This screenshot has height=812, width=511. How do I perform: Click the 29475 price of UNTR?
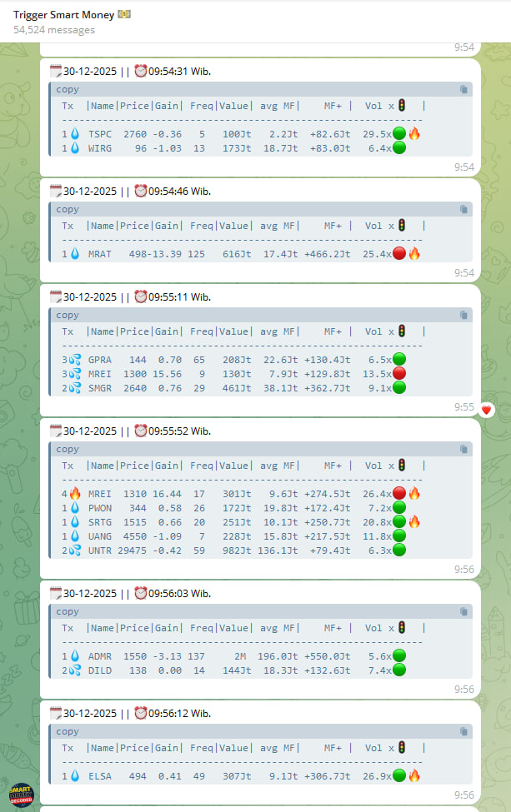click(133, 551)
